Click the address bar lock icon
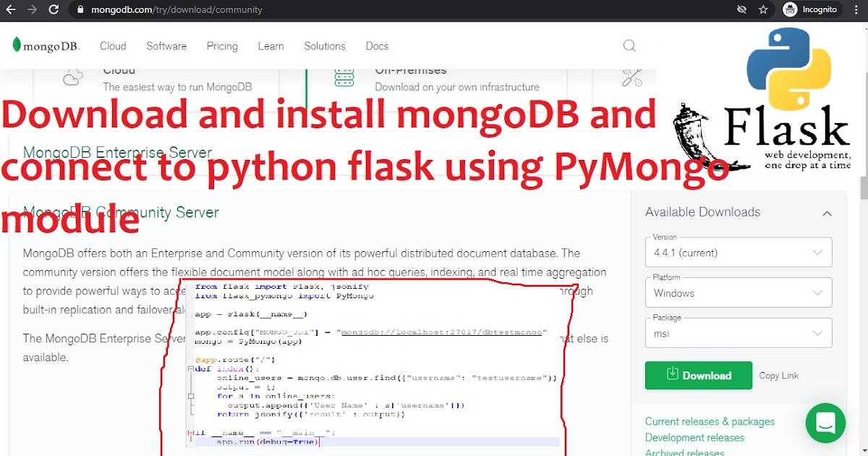868x456 pixels. click(81, 10)
